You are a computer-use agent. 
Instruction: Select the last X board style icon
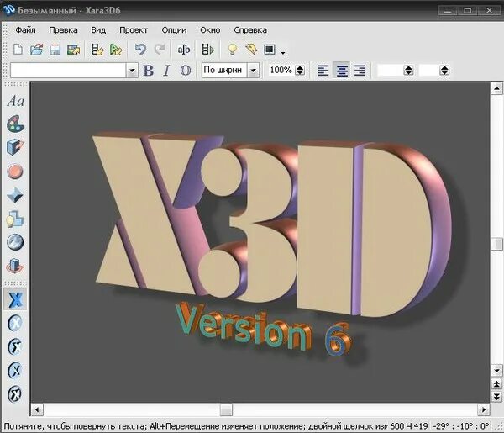15,394
